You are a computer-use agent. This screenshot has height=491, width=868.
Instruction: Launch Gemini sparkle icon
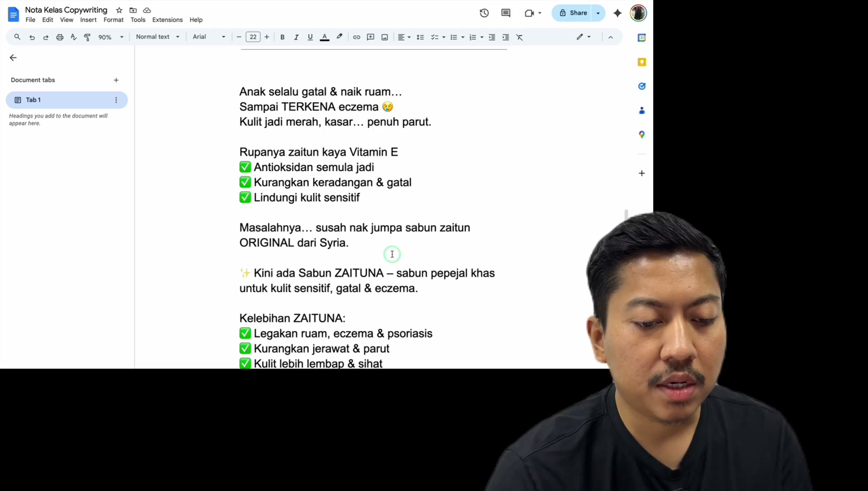(617, 13)
